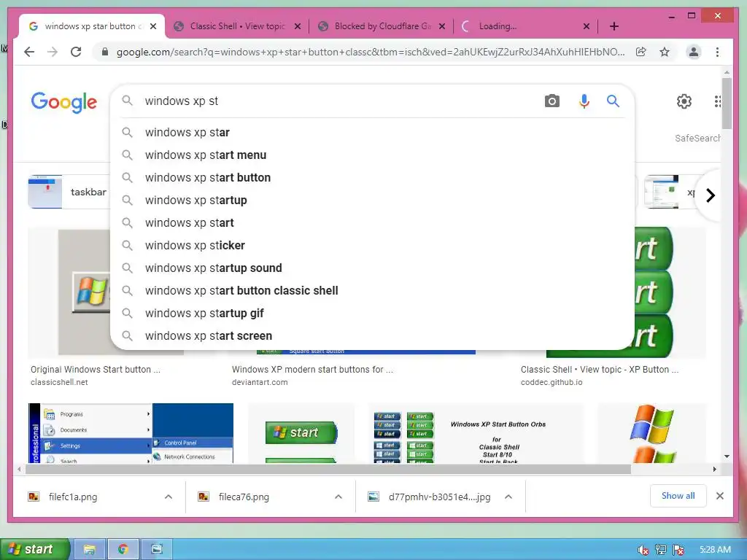Share this page from address bar
This screenshot has height=560, width=747.
pos(640,52)
